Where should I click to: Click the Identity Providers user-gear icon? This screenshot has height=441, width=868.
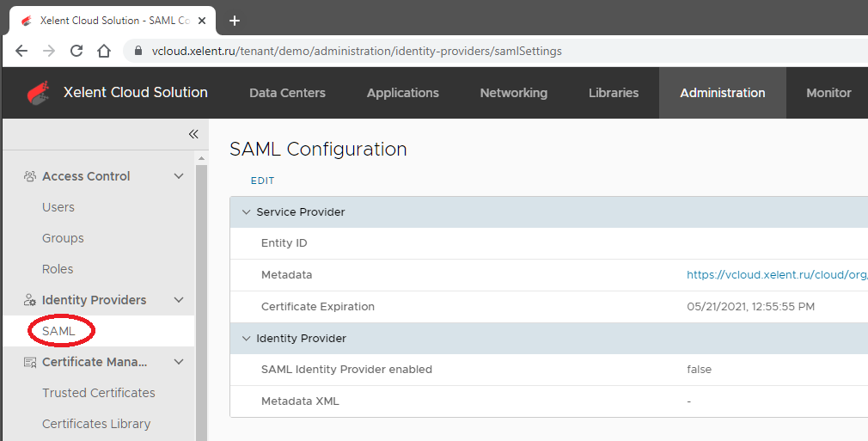pyautogui.click(x=30, y=300)
